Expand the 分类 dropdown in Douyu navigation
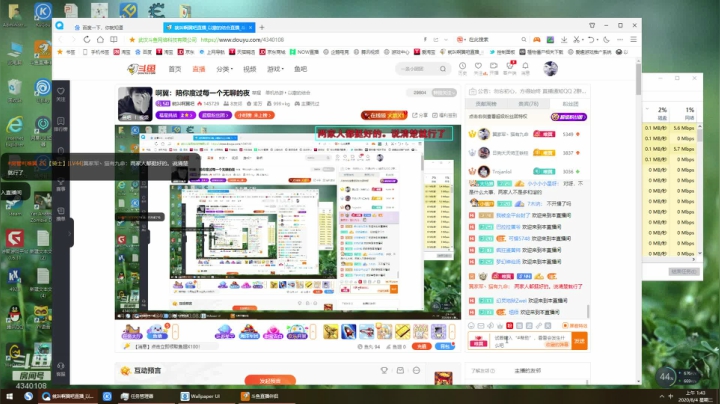The height and width of the screenshot is (404, 720). [x=224, y=69]
